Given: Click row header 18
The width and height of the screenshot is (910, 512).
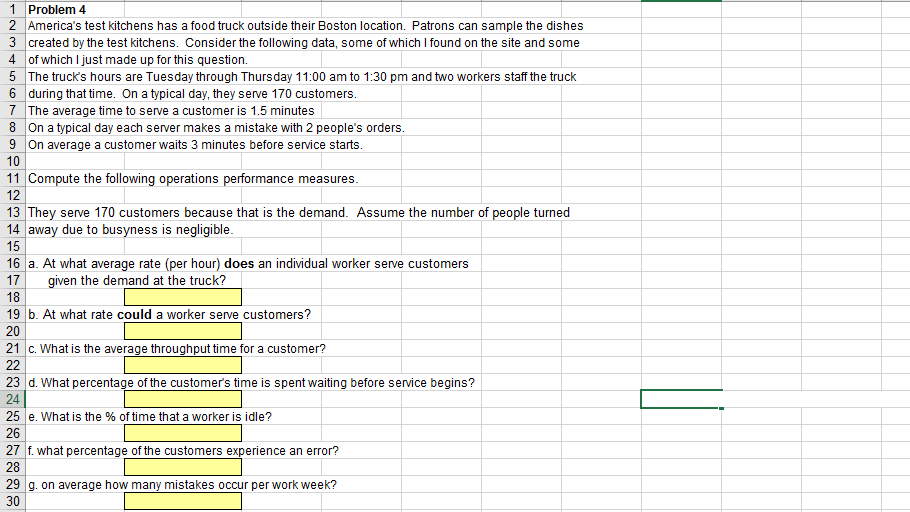Looking at the screenshot, I should (x=12, y=298).
